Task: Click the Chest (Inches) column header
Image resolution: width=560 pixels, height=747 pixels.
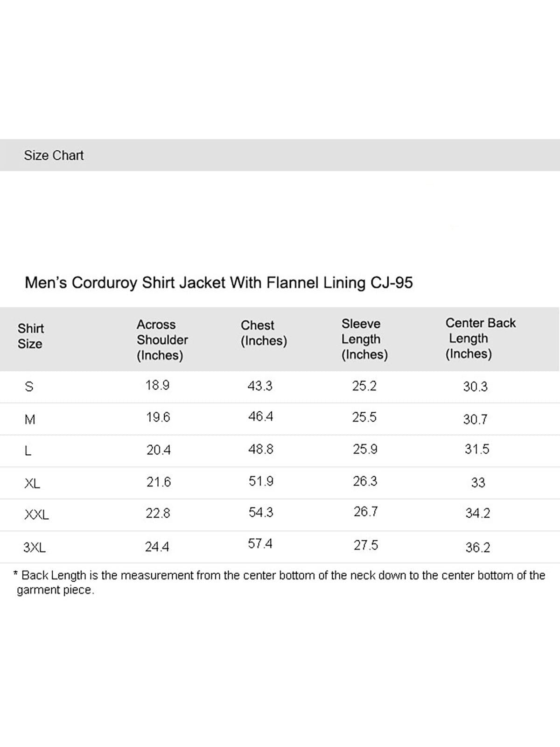Action: pyautogui.click(x=263, y=333)
